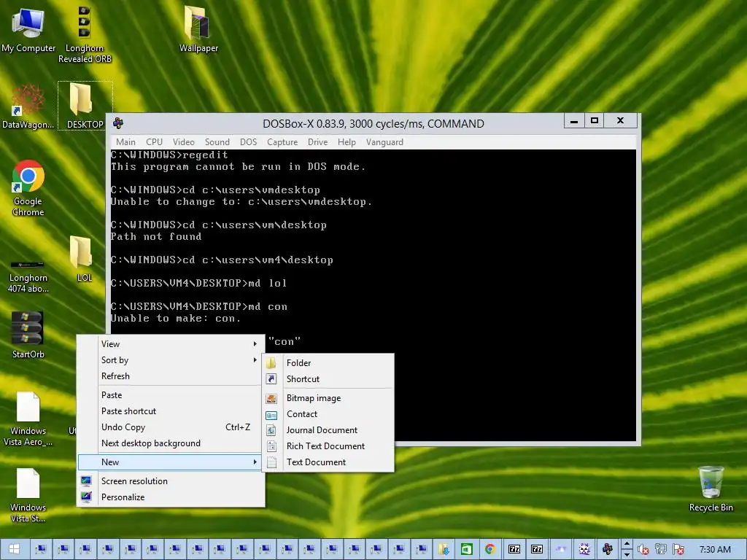Minimize the DOSBox-X window
The width and height of the screenshot is (747, 560).
click(575, 120)
